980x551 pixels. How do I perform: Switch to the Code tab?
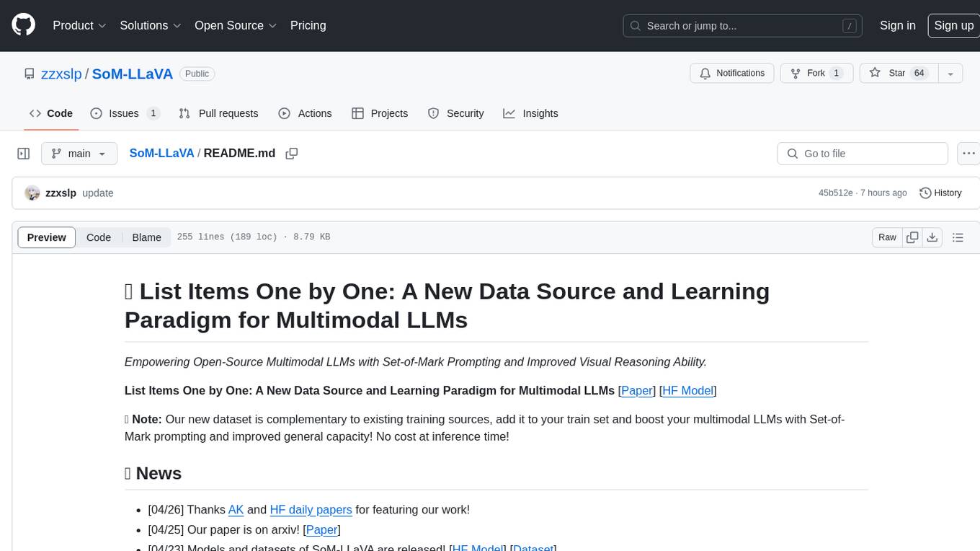pos(51,113)
